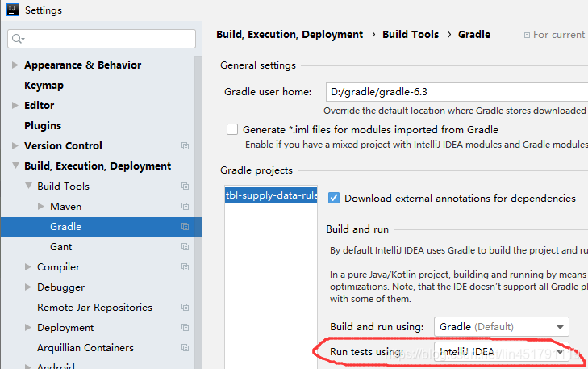Click the project-level icon beside Gant
This screenshot has width=588, height=369.
pos(185,246)
